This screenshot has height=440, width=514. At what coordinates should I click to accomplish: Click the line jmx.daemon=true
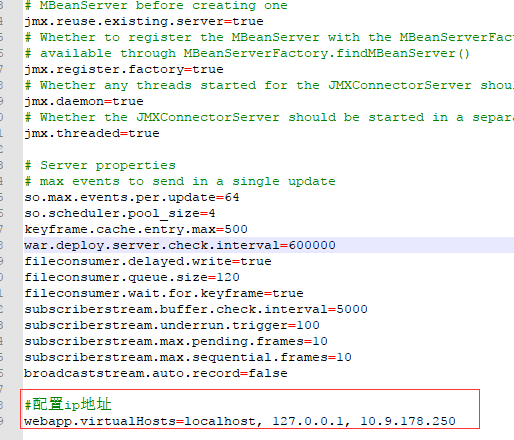point(84,101)
